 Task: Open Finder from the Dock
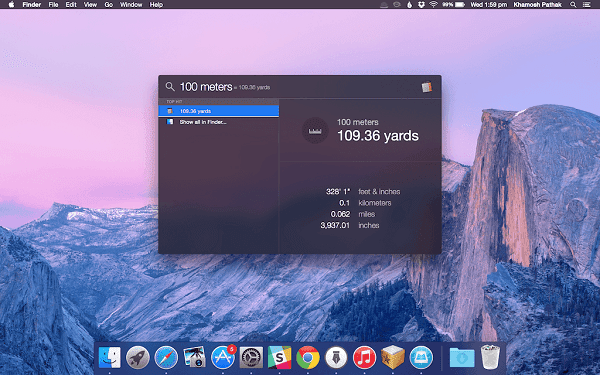point(109,358)
